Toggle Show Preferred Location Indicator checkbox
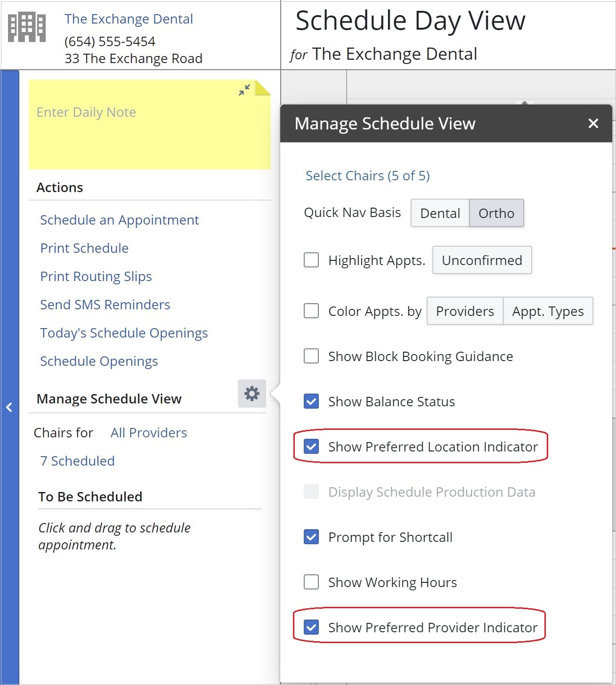 311,446
